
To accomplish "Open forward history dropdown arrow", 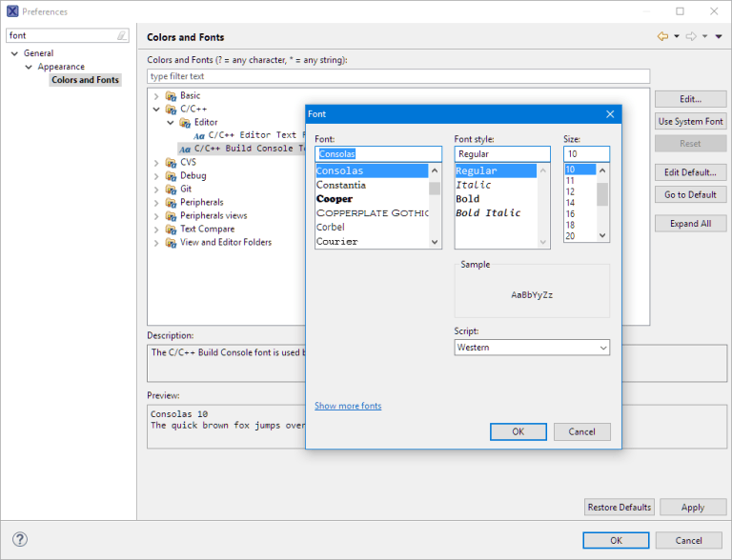I will point(705,36).
